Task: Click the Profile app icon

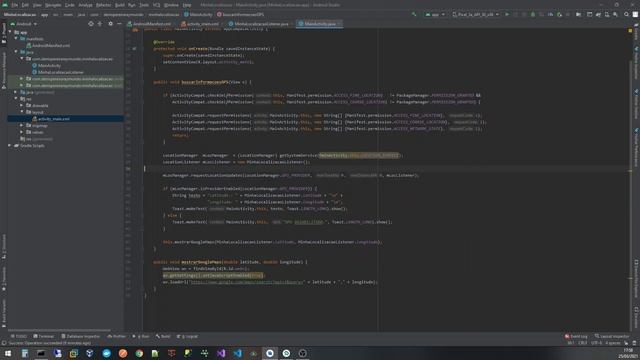Action: pos(550,14)
